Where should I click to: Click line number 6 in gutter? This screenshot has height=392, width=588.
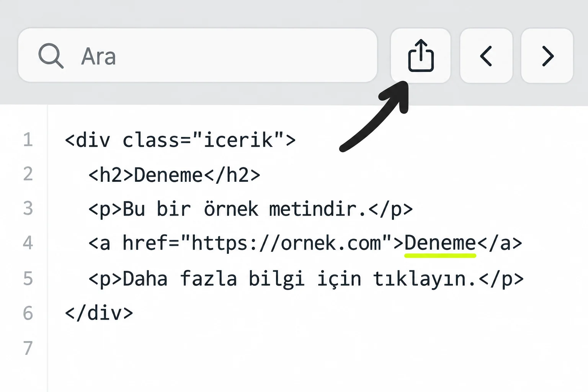point(28,313)
